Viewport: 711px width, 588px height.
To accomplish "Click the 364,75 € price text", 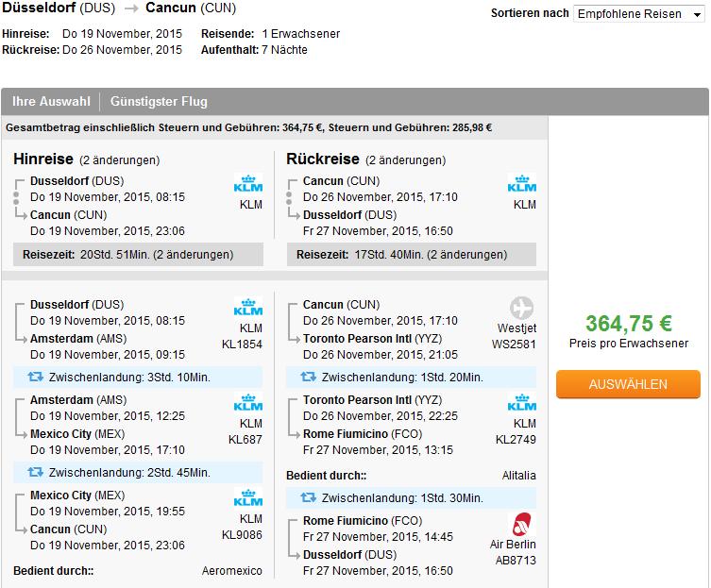I will click(x=629, y=323).
